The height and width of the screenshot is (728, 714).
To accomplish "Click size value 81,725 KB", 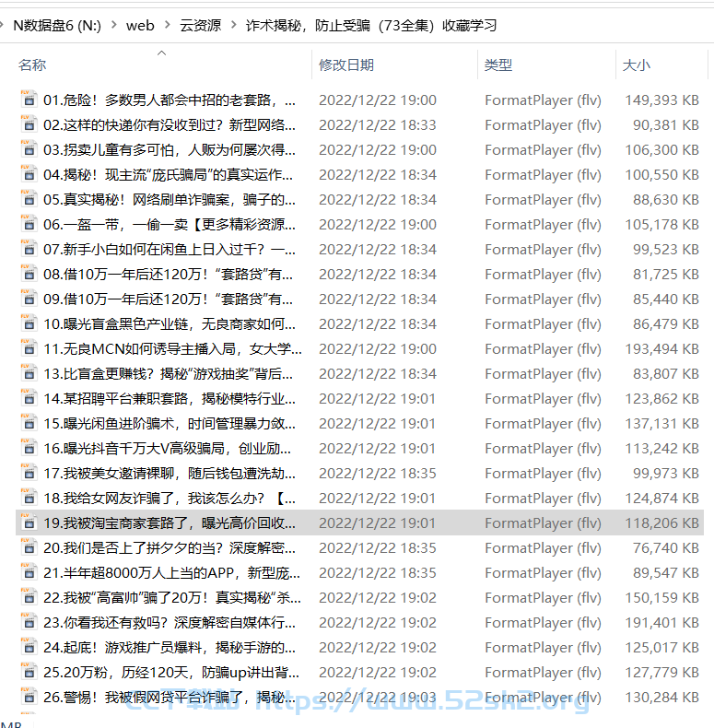I will pyautogui.click(x=666, y=274).
